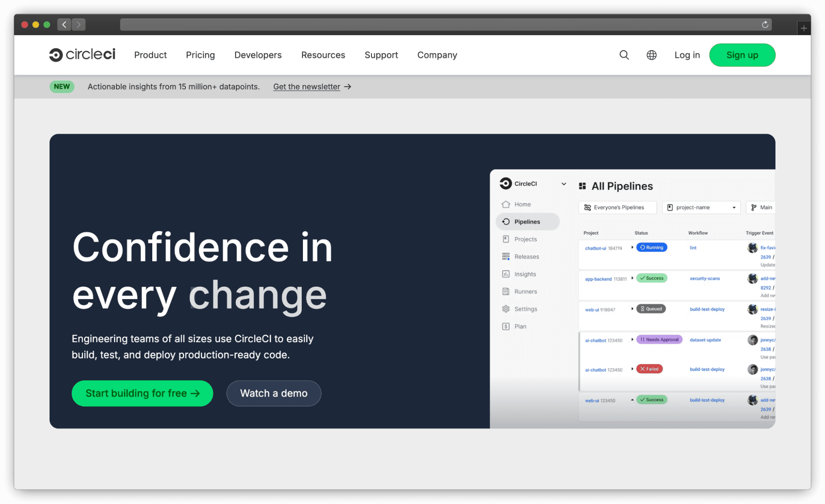
Task: Open the Plan dollar icon in sidebar
Action: 506,326
